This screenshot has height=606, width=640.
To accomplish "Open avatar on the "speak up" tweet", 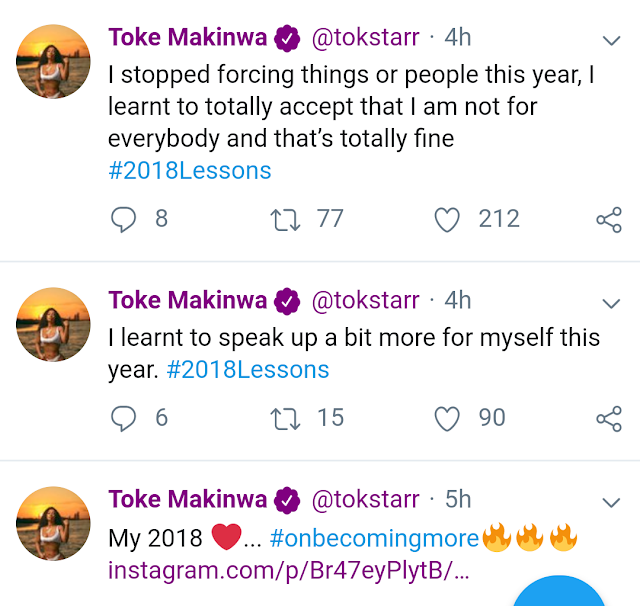I will 54,322.
